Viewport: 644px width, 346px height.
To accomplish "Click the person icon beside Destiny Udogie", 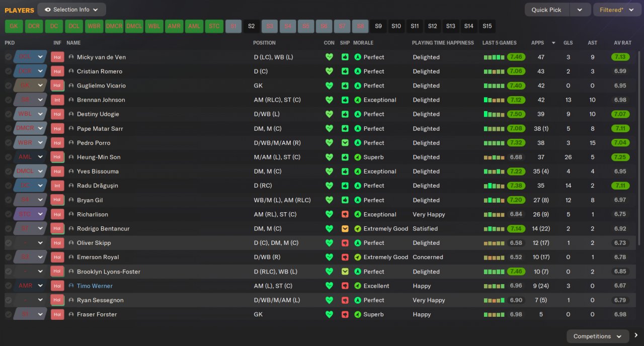I will 71,114.
